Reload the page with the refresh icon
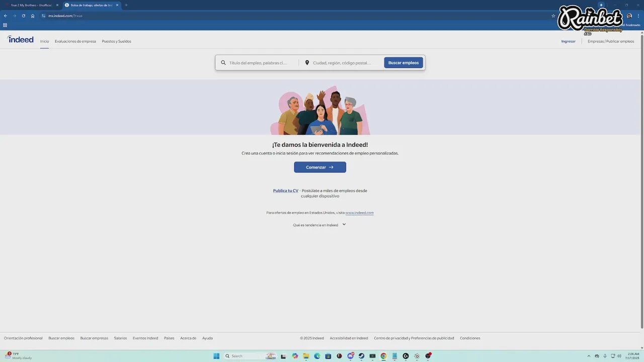644x362 pixels. click(x=24, y=16)
